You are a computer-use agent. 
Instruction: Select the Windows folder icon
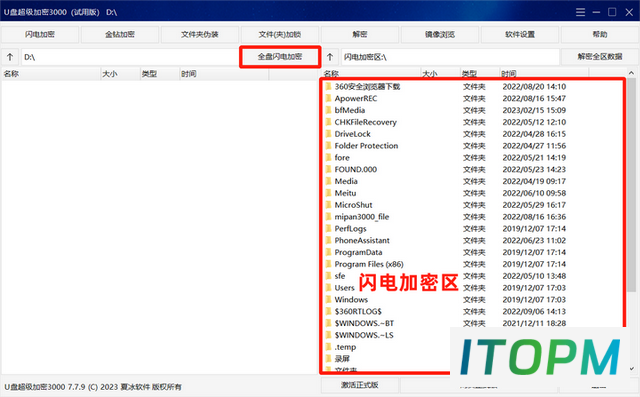tap(329, 299)
